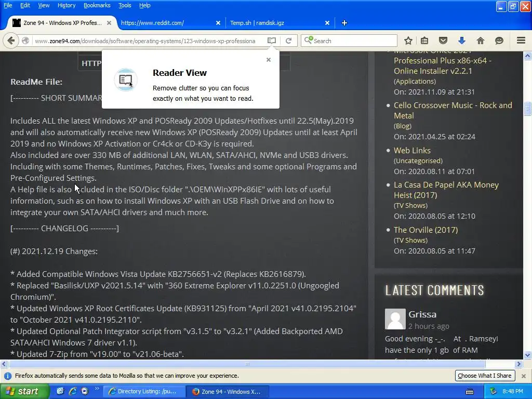This screenshot has width=532, height=399.
Task: Click the keyboard tray icon
Action: pyautogui.click(x=470, y=392)
